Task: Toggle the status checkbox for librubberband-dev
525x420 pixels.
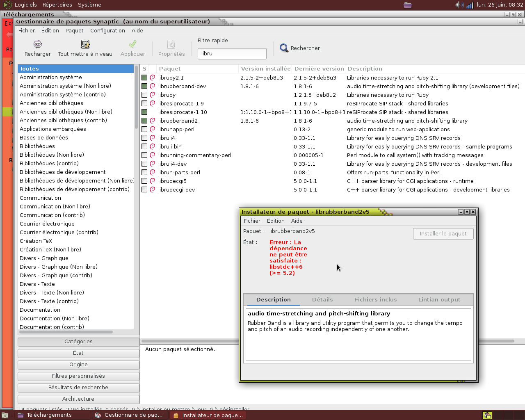Action: click(144, 86)
